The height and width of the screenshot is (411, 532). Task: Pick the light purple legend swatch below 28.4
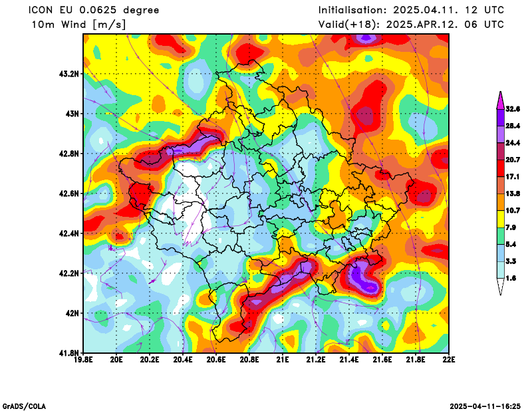pyautogui.click(x=500, y=134)
